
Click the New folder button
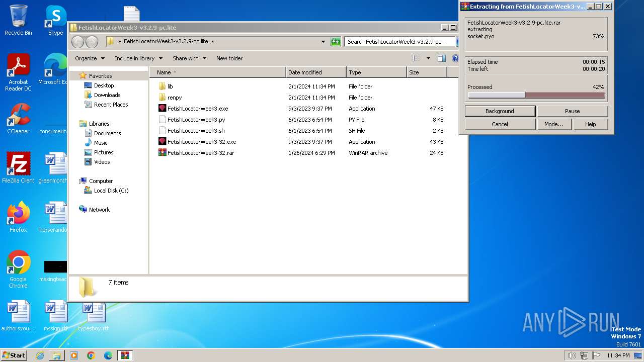click(229, 58)
